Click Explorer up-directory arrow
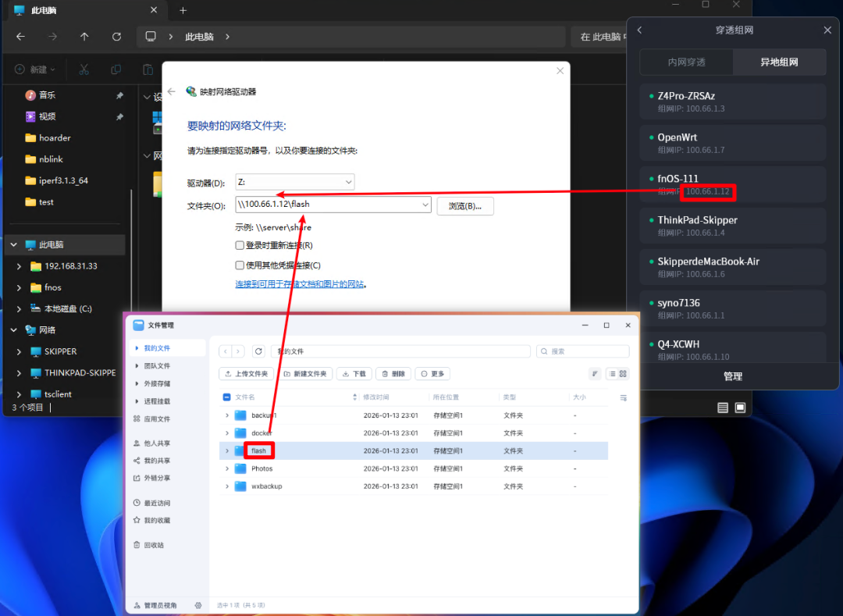 pos(84,37)
